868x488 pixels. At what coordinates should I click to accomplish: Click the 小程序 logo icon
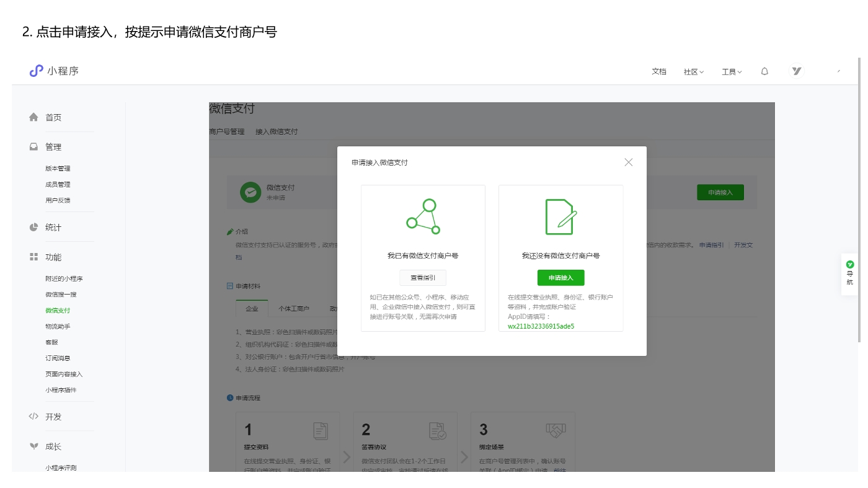(x=36, y=71)
